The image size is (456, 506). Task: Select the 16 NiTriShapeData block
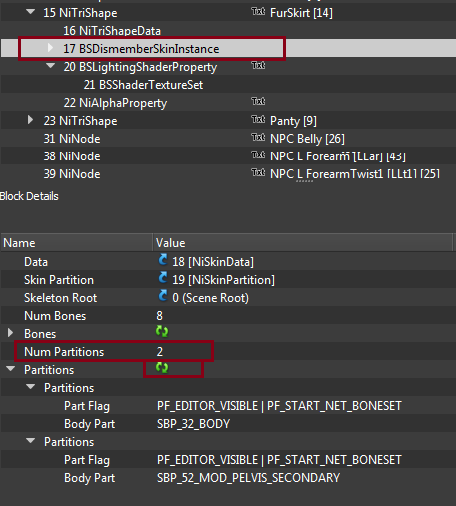pyautogui.click(x=112, y=31)
